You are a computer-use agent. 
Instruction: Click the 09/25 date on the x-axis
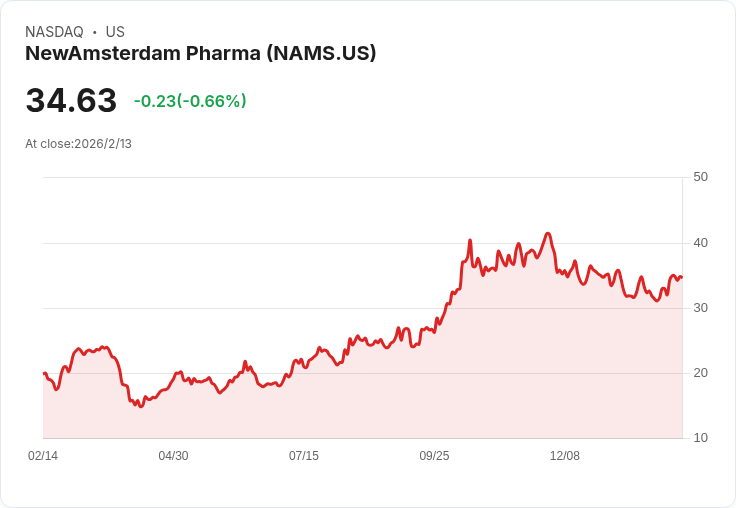[434, 456]
